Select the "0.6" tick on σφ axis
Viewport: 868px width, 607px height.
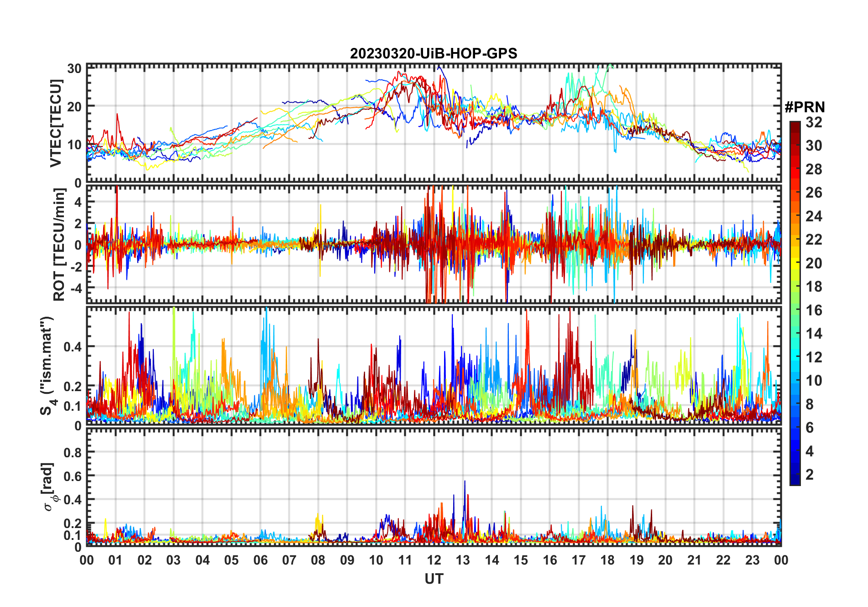pyautogui.click(x=73, y=476)
